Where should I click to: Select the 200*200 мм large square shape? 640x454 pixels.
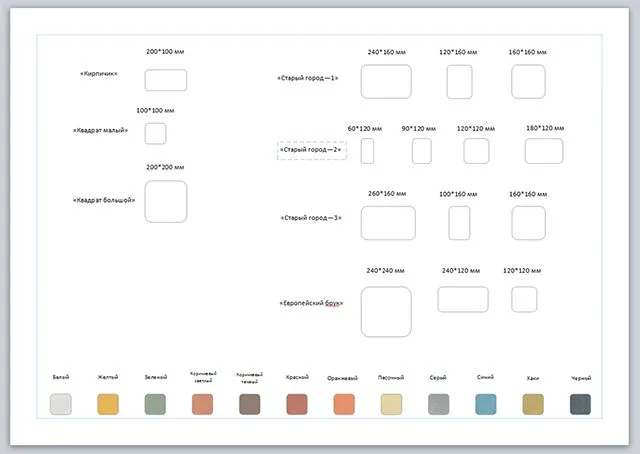166,202
